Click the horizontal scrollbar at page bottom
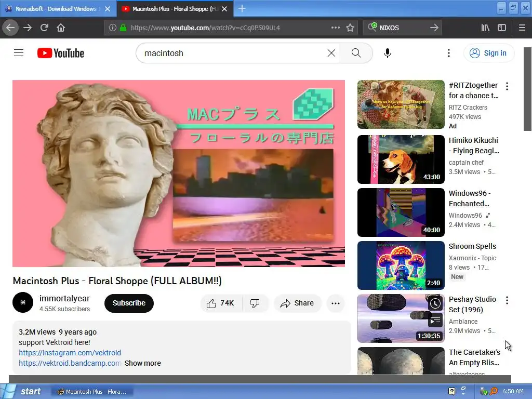 coord(260,379)
